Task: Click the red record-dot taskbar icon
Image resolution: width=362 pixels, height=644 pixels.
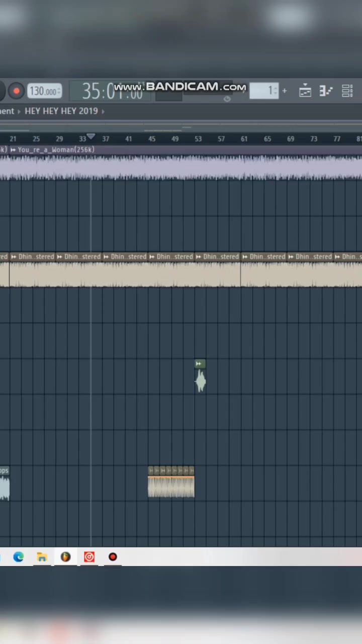Action: point(113,556)
